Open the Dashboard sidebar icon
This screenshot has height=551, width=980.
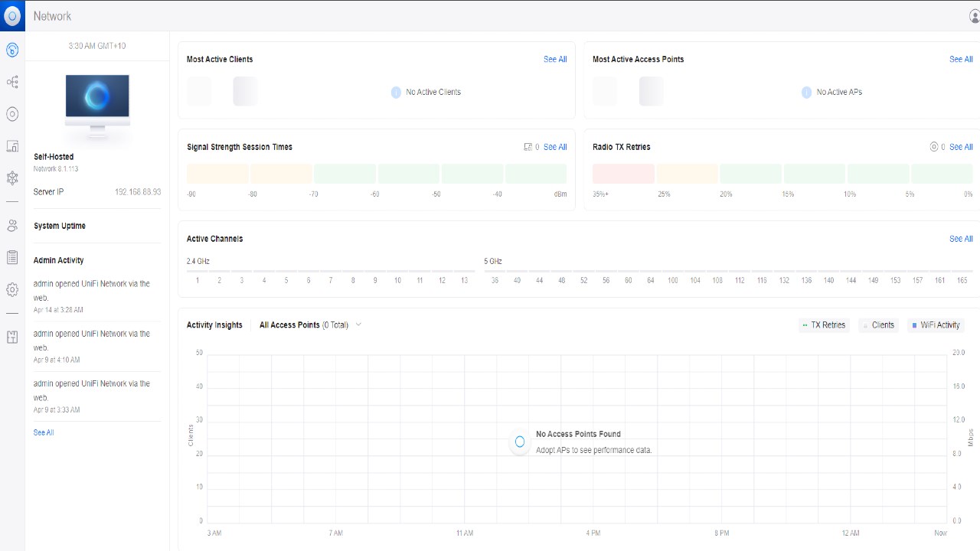[12, 50]
